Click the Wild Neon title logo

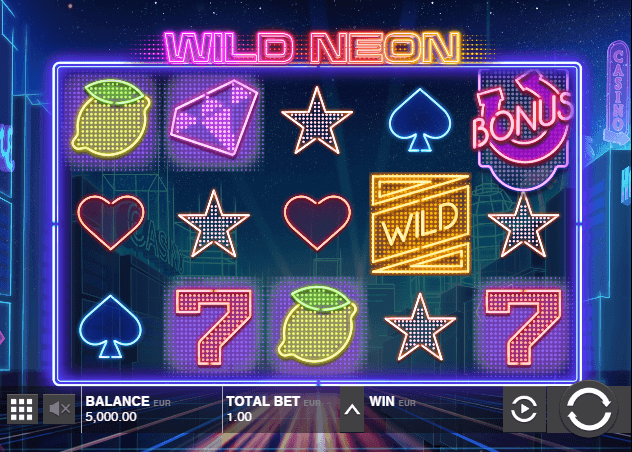tap(312, 48)
